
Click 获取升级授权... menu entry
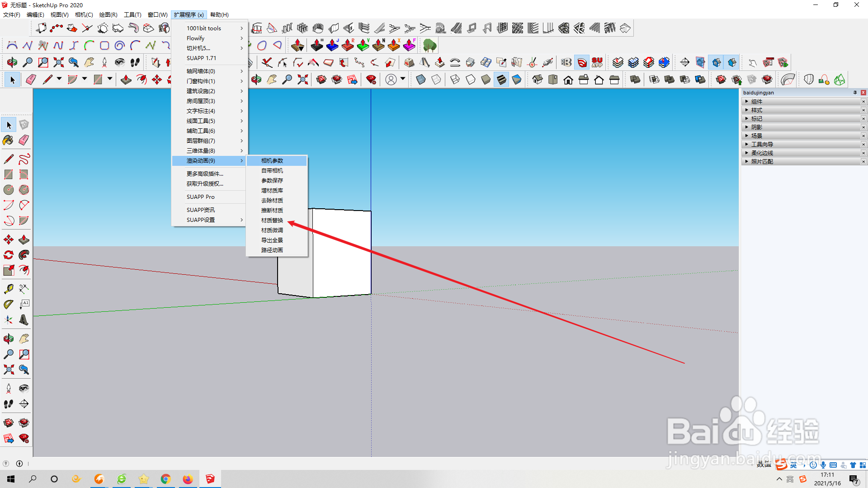point(205,184)
